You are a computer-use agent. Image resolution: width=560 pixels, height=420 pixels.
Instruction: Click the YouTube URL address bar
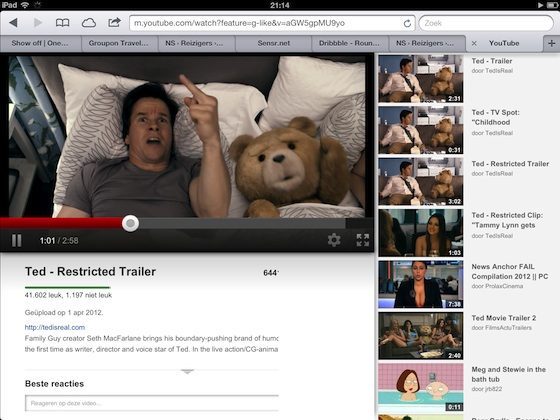(265, 23)
